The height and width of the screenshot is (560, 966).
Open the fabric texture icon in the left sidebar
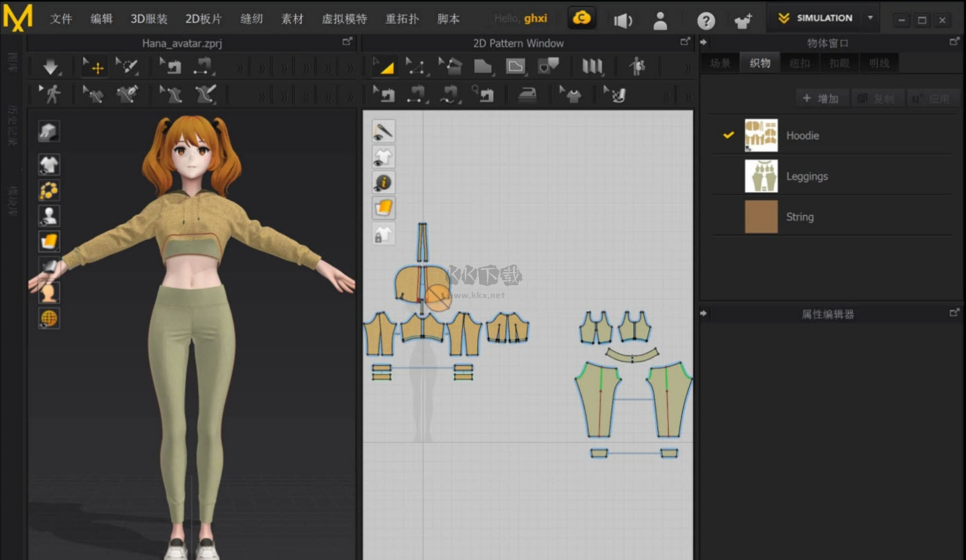48,241
